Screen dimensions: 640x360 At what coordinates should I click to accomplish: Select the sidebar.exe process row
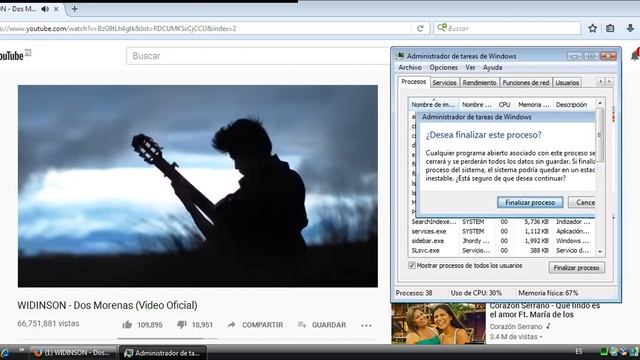502,241
